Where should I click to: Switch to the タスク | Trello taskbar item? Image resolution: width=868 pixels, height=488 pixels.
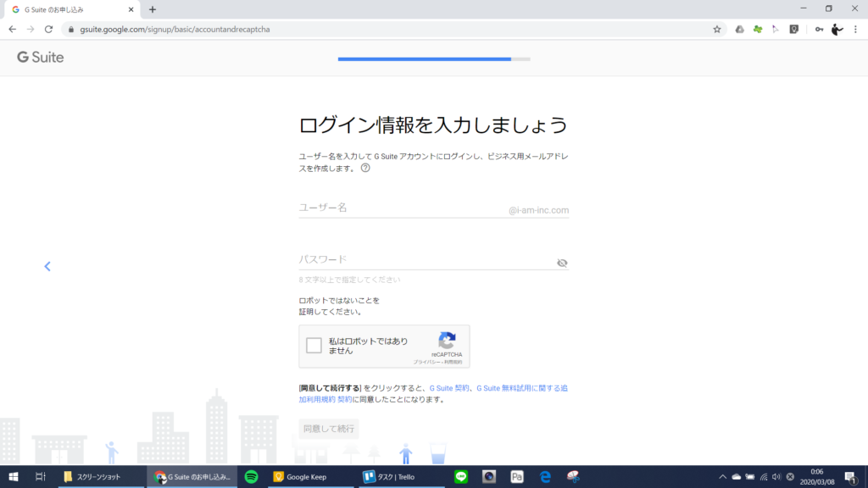pyautogui.click(x=402, y=476)
